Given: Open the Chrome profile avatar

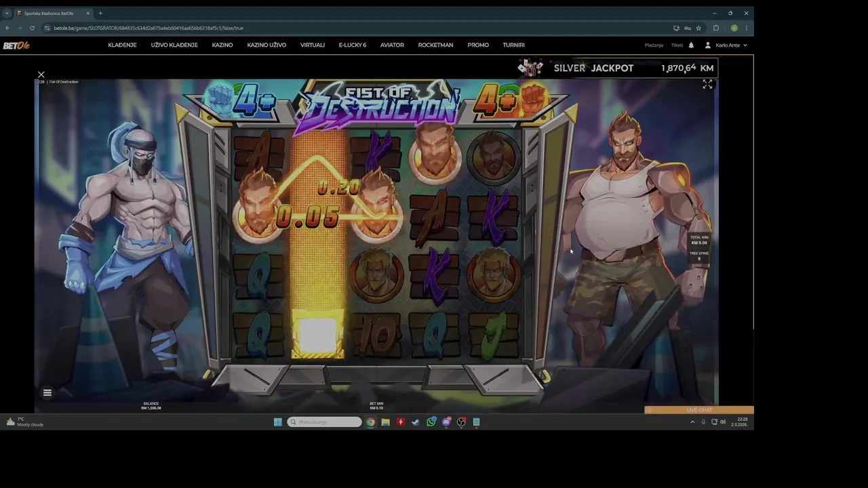Looking at the screenshot, I should [734, 28].
